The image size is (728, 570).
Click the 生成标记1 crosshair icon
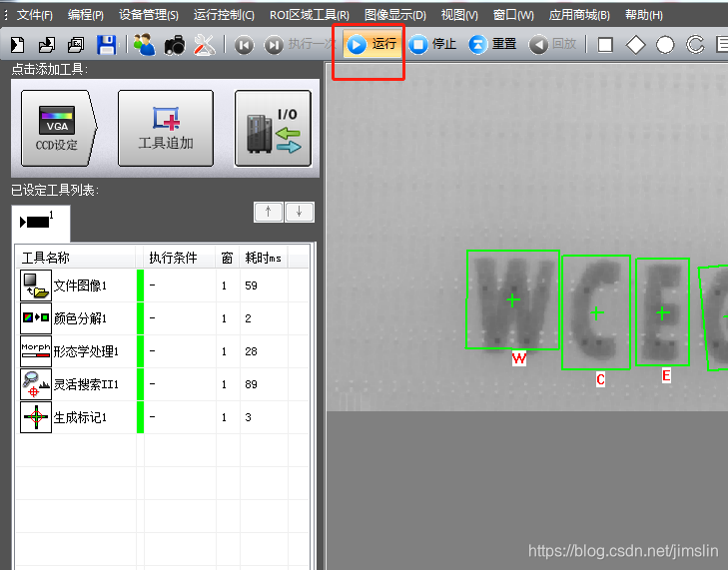pyautogui.click(x=36, y=417)
